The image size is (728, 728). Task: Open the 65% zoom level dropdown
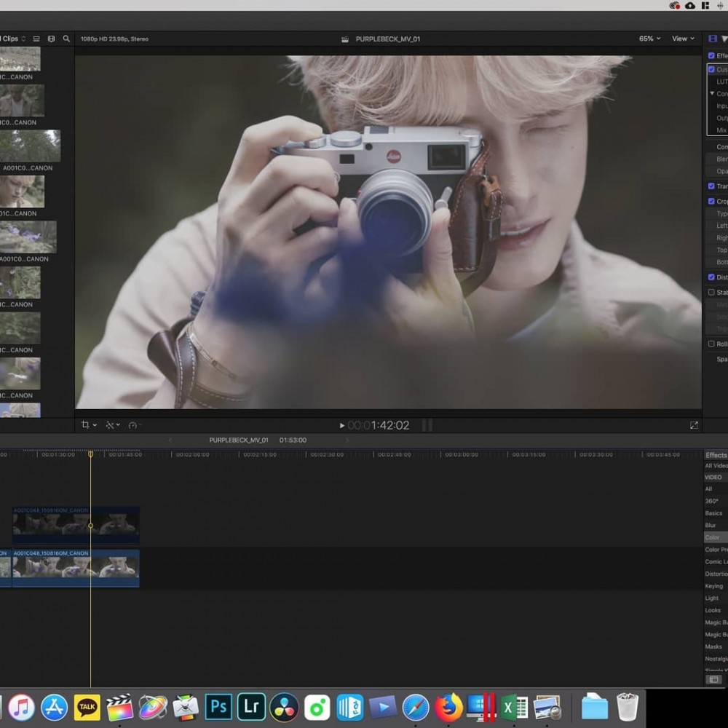[649, 39]
